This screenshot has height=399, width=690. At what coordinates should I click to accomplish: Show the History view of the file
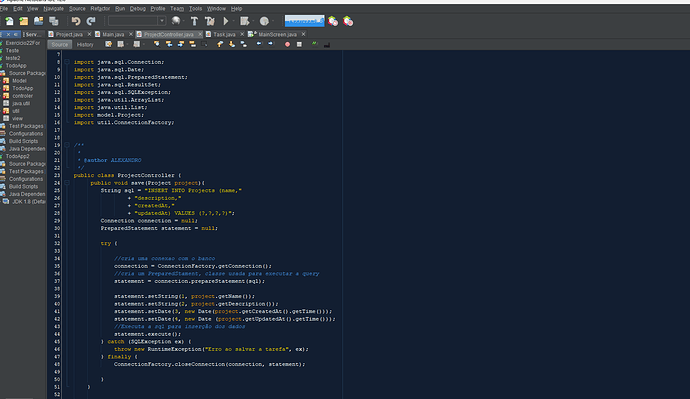(85, 44)
